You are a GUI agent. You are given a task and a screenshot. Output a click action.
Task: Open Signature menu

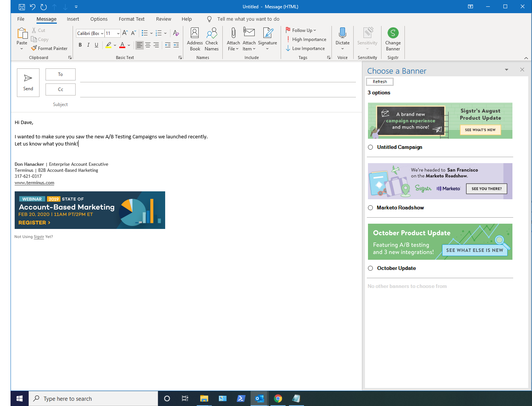268,39
